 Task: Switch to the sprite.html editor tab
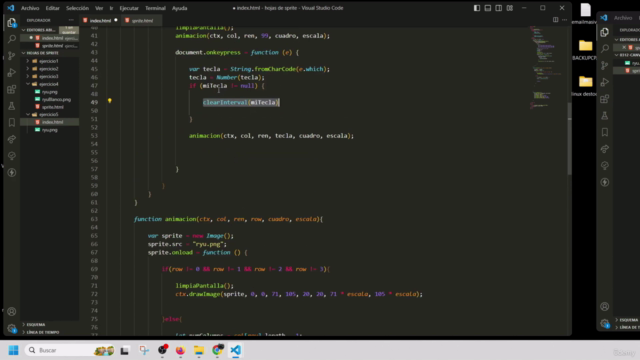click(x=141, y=20)
